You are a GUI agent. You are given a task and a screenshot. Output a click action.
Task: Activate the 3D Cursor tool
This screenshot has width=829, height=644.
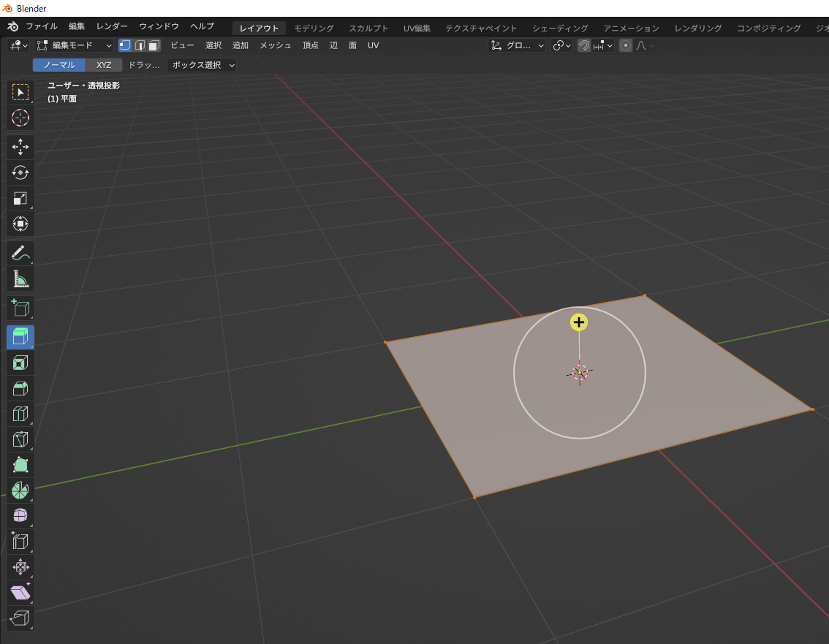(x=20, y=118)
